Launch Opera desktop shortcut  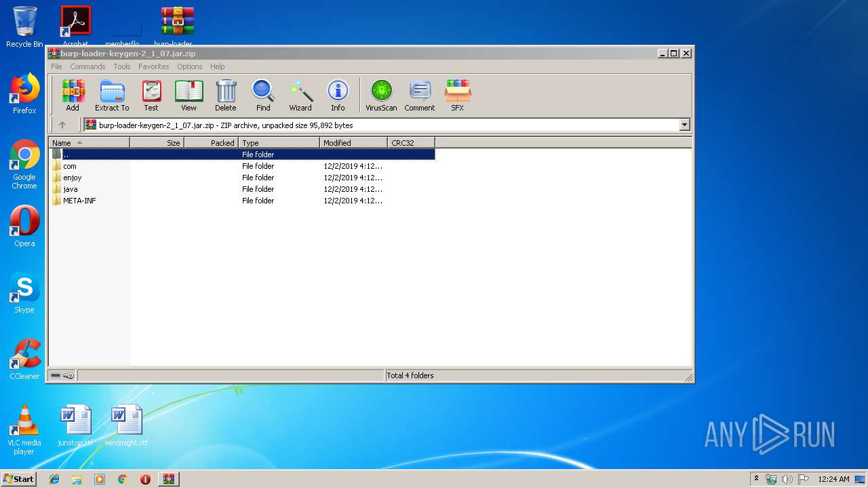[x=24, y=226]
